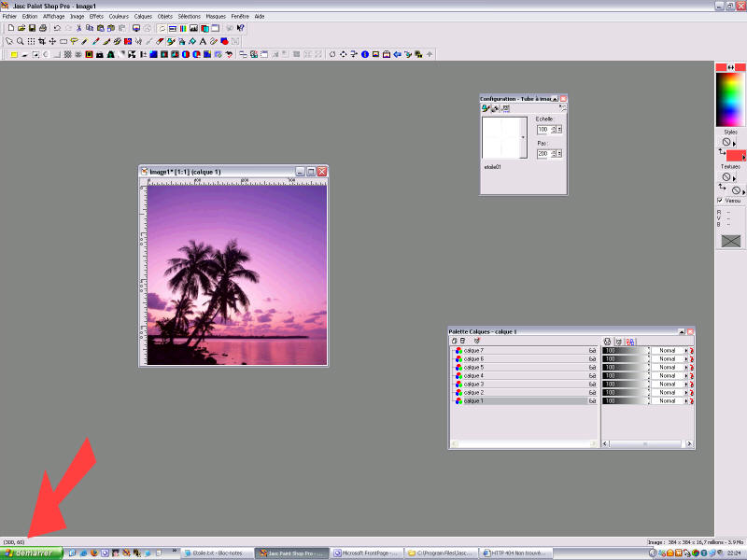Click the Open file folder icon
This screenshot has height=560, width=747.
pyautogui.click(x=21, y=28)
